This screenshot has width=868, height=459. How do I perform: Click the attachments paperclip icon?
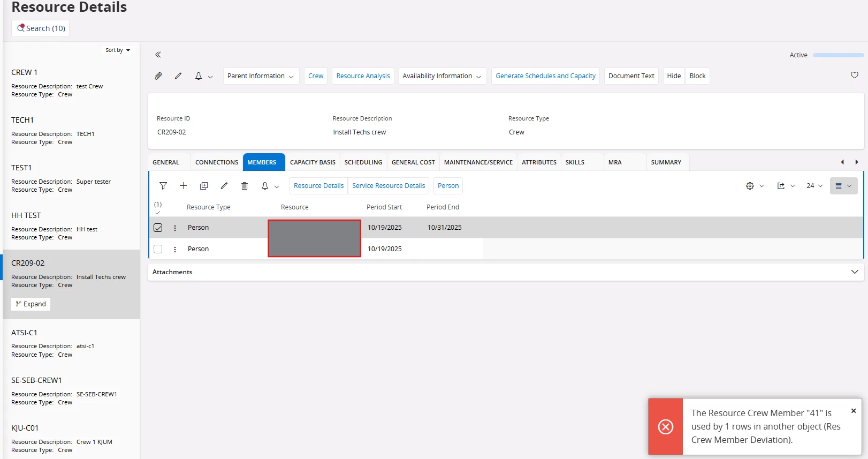coord(158,76)
